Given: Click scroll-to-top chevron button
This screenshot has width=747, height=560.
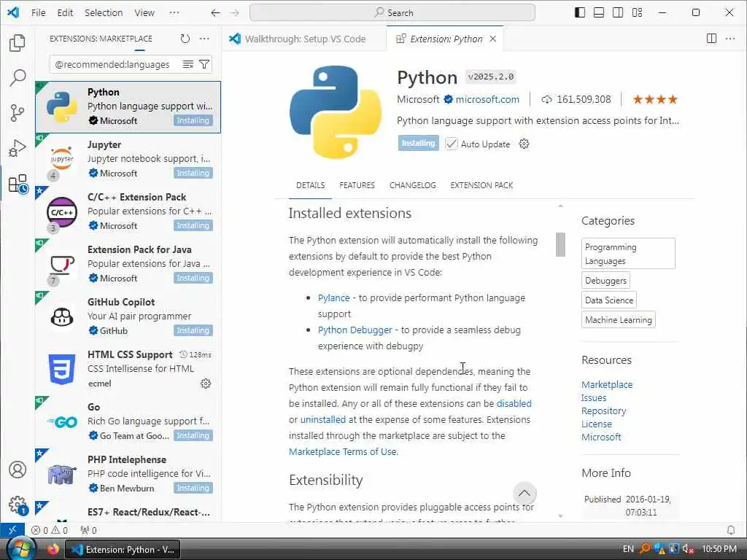Looking at the screenshot, I should 525,494.
